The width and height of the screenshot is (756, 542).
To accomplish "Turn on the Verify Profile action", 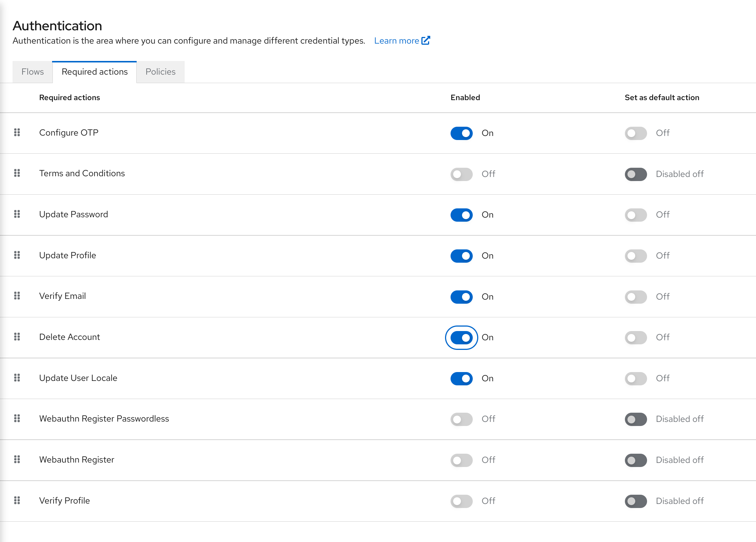I will pos(461,501).
